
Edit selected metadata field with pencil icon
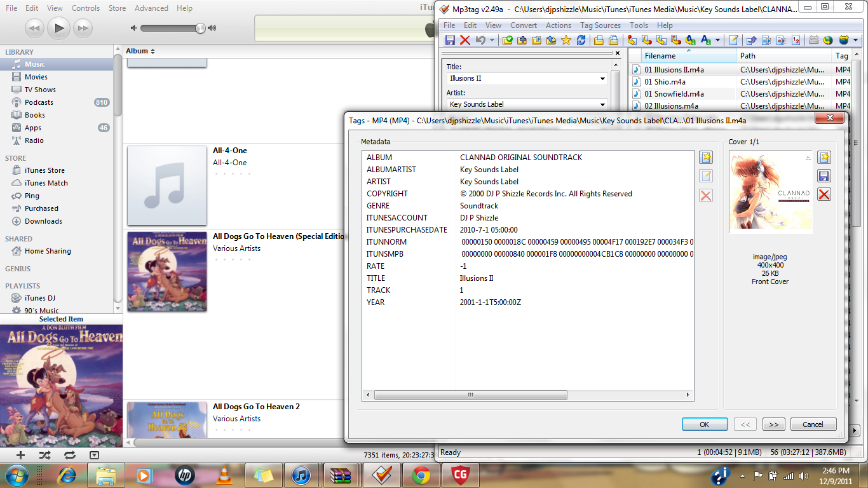pyautogui.click(x=705, y=176)
